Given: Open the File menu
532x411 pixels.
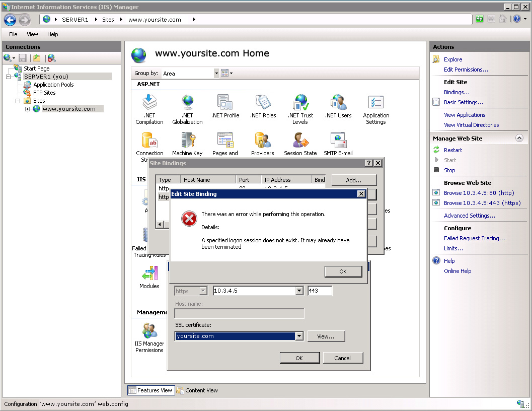Looking at the screenshot, I should [x=13, y=34].
